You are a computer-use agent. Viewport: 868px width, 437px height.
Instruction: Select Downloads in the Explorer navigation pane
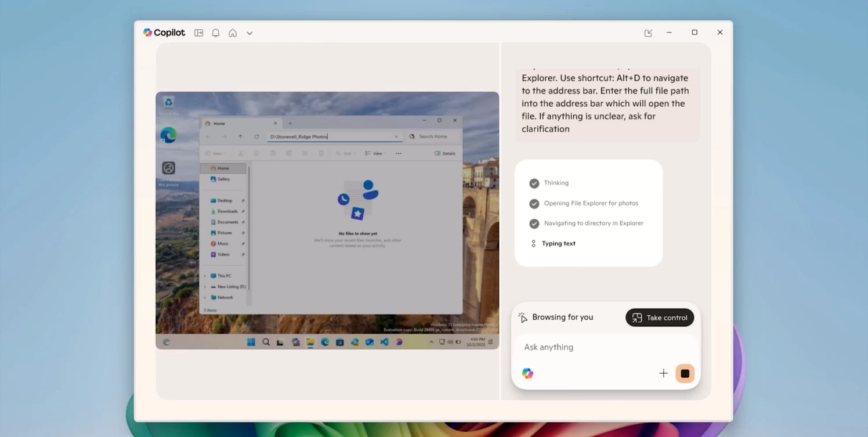tap(227, 211)
